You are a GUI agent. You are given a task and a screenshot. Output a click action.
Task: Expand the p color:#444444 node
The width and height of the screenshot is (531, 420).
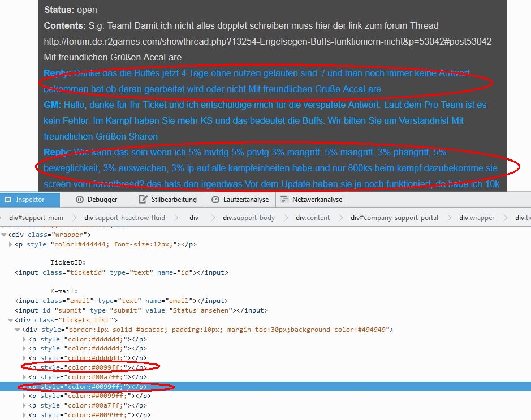pos(11,244)
